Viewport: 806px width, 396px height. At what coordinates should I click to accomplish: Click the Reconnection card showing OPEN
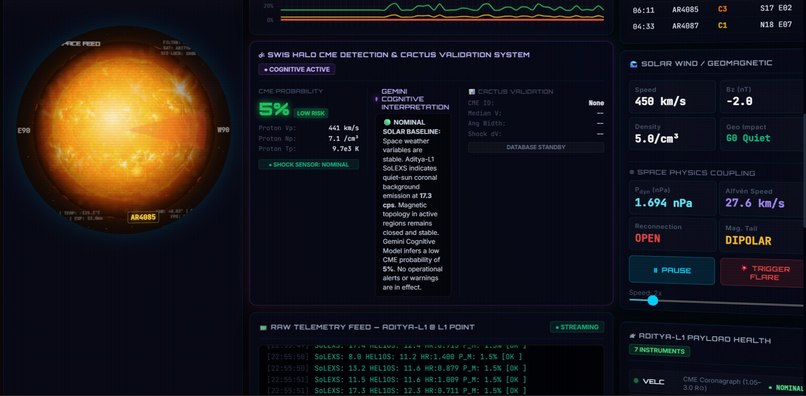(672, 234)
